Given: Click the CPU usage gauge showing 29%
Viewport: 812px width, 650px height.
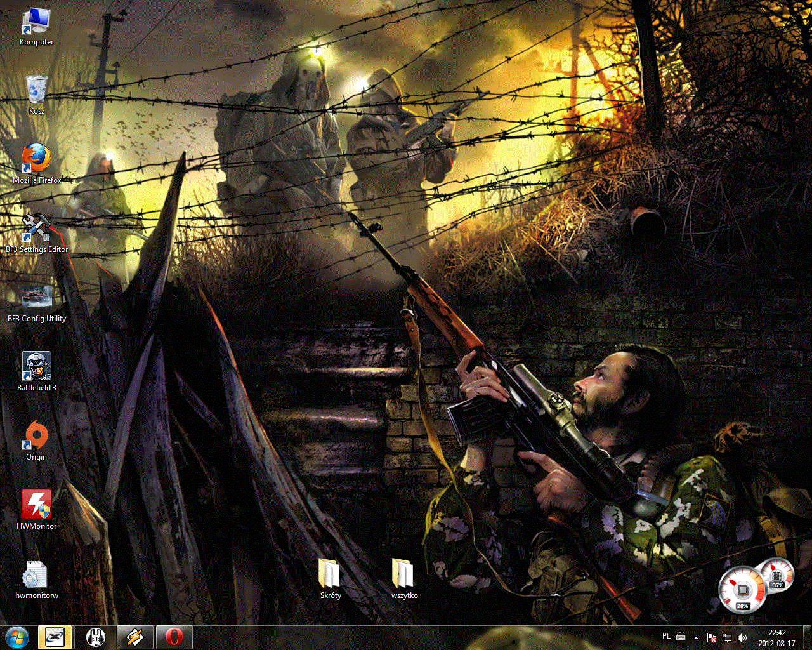Looking at the screenshot, I should tap(742, 591).
